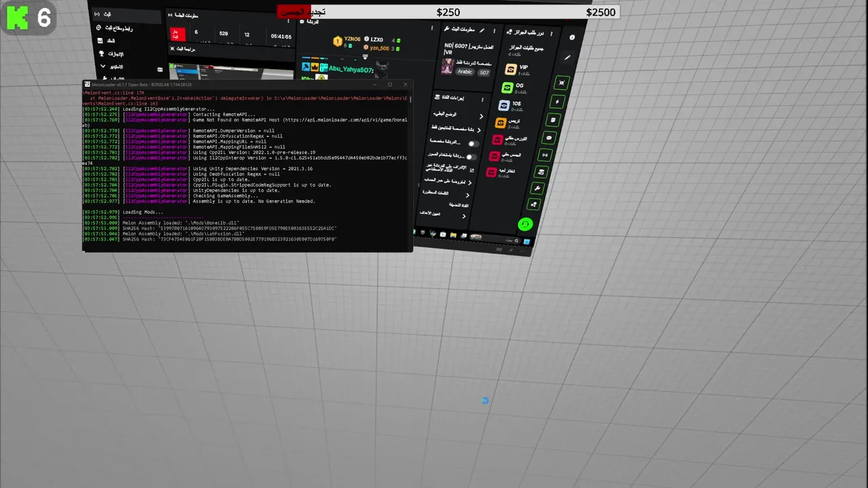Image resolution: width=868 pixels, height=488 pixels.
Task: Open the info icon in the right sidebar
Action: [572, 37]
